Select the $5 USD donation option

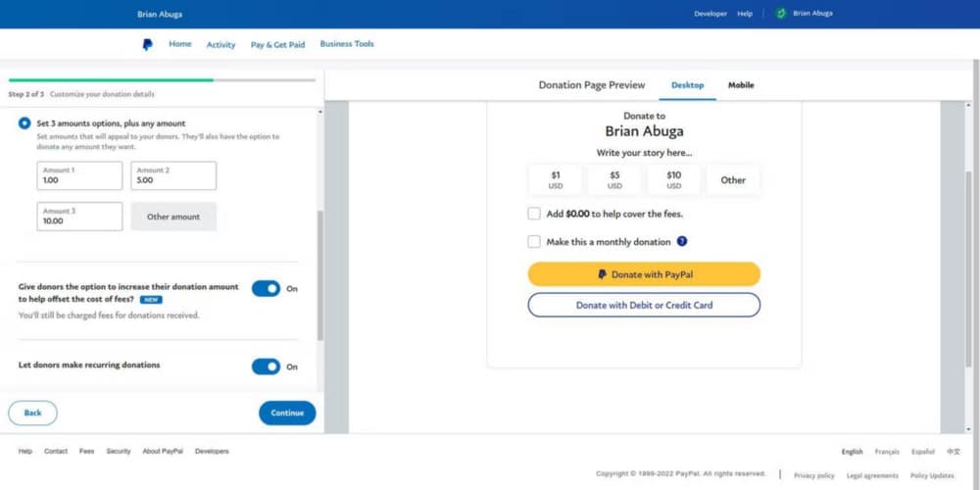(x=614, y=180)
